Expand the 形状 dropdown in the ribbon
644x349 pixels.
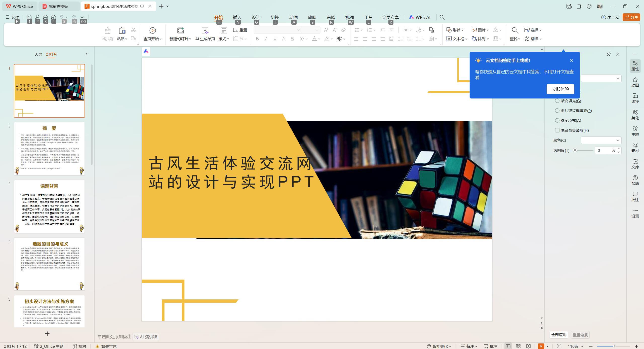pos(463,30)
